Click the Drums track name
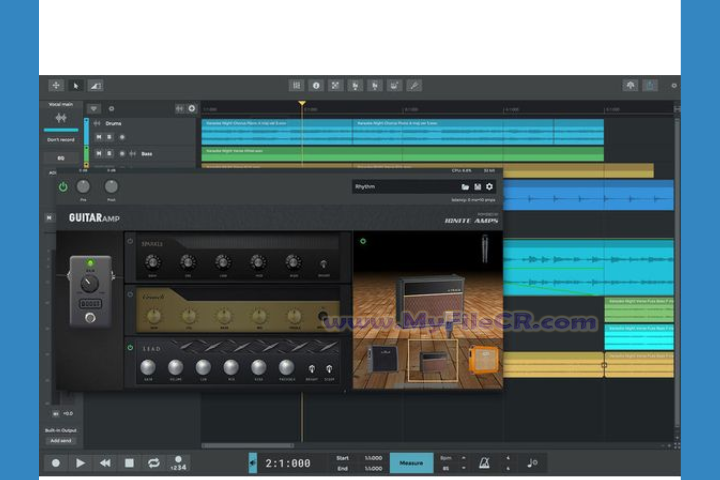Viewport: 720px width, 480px height. point(113,124)
